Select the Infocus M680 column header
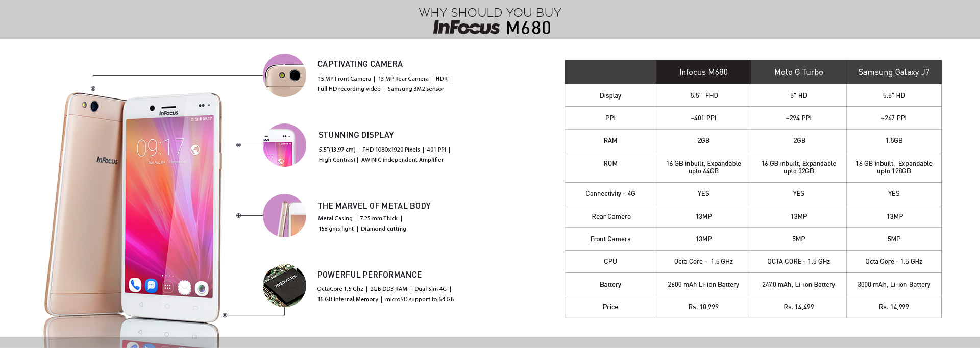 tap(703, 72)
